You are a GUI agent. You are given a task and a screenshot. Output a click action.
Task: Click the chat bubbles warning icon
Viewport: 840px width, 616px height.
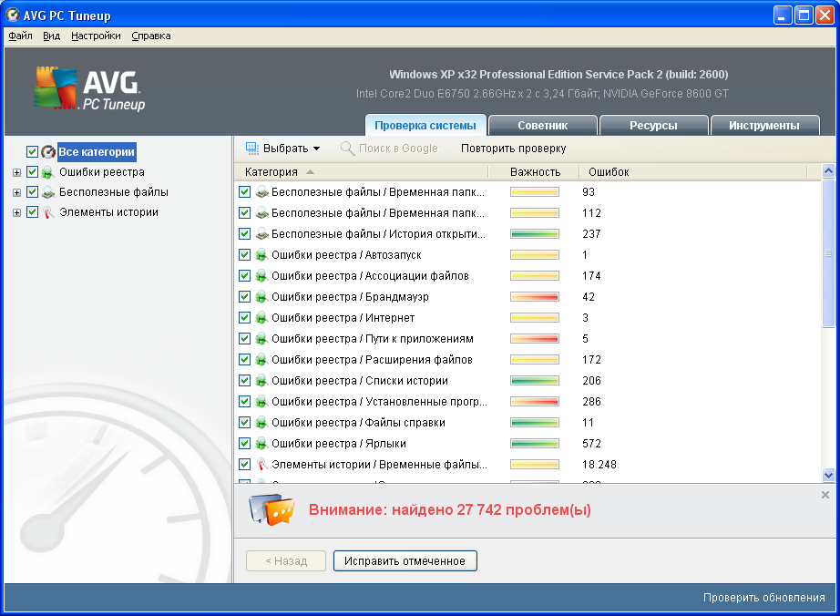click(x=271, y=509)
